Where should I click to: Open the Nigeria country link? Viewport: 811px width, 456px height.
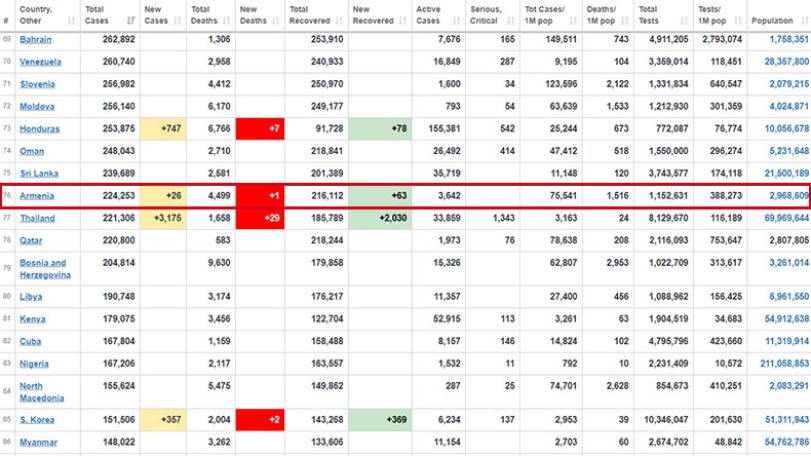coord(34,363)
